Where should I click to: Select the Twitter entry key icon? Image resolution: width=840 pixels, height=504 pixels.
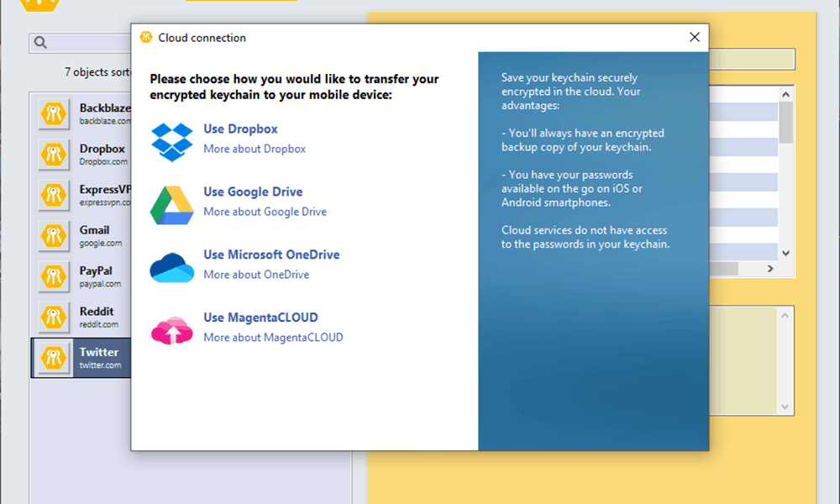point(54,358)
